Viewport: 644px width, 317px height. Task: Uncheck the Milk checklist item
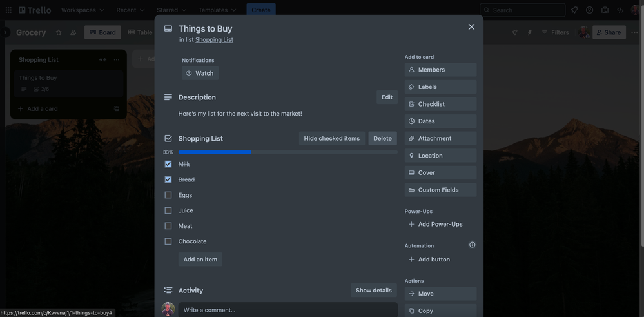pyautogui.click(x=168, y=164)
